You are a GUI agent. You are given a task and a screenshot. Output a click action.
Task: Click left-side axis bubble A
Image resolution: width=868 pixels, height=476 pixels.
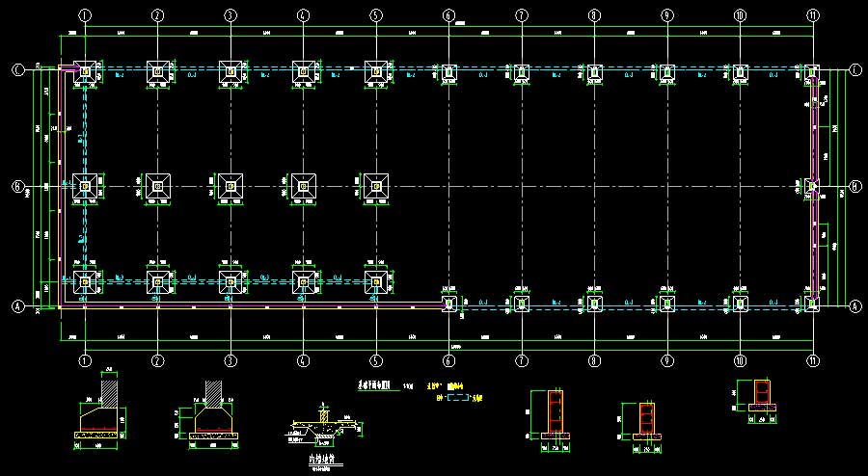point(18,305)
